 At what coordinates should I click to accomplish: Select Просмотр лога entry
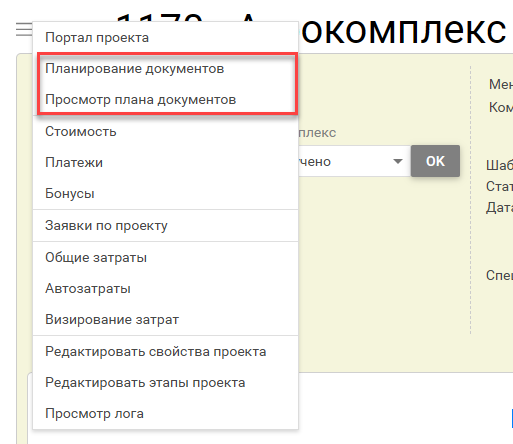165,413
